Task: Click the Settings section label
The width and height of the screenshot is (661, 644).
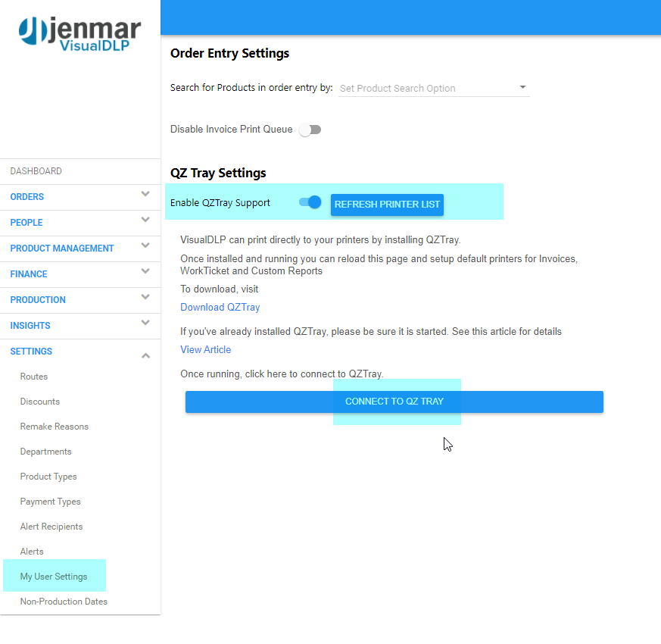Action: coord(31,352)
